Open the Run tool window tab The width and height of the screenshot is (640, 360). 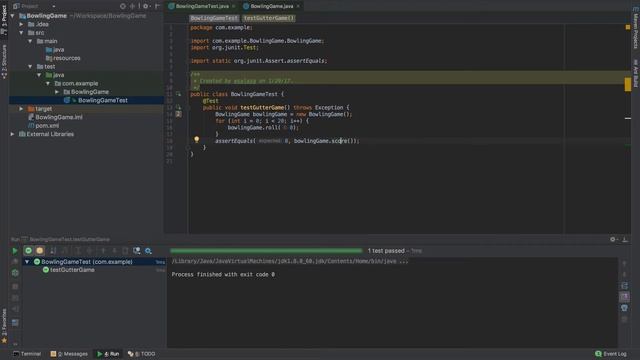pos(108,354)
